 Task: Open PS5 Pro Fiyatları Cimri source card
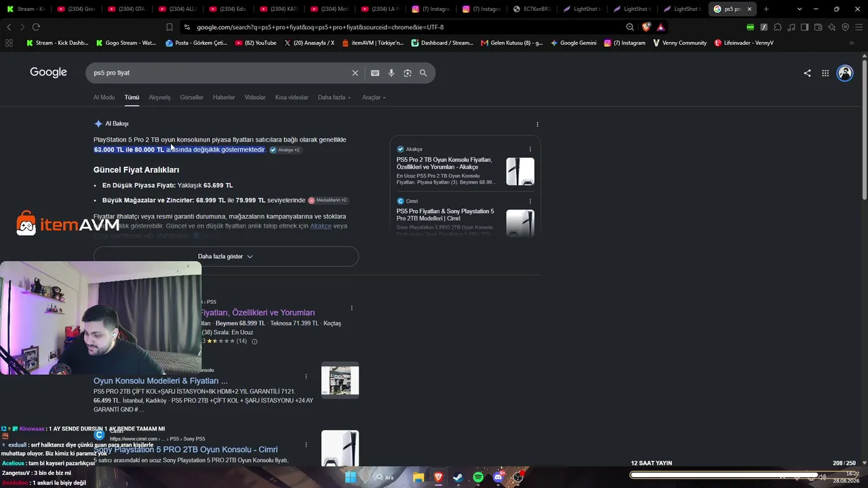point(465,216)
